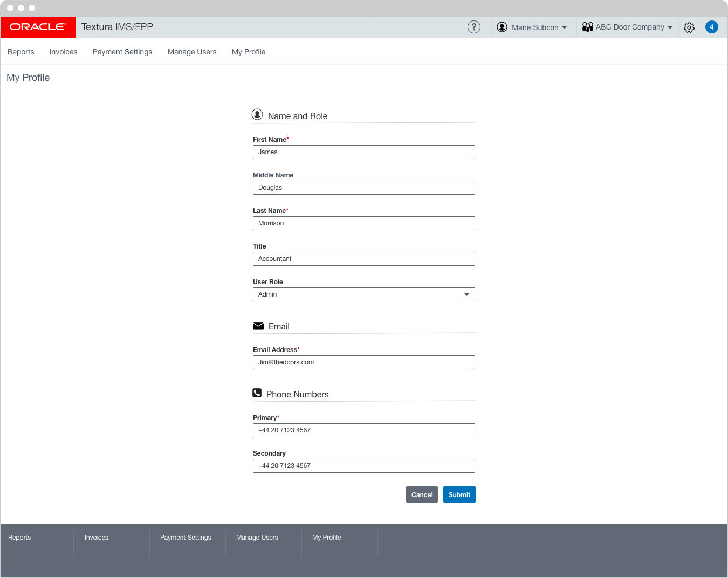Open Payment Settings in the top navigation

point(122,52)
